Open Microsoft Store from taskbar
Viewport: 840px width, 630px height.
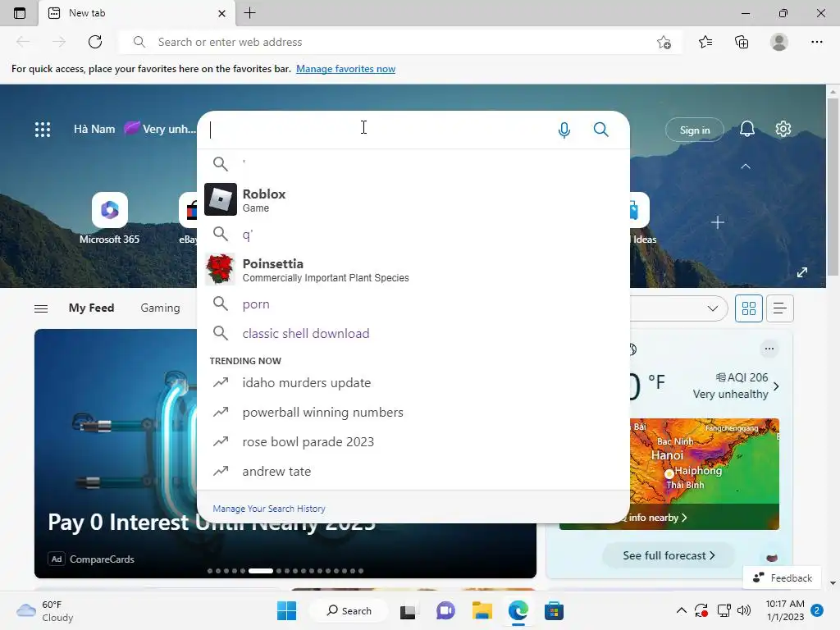point(554,610)
